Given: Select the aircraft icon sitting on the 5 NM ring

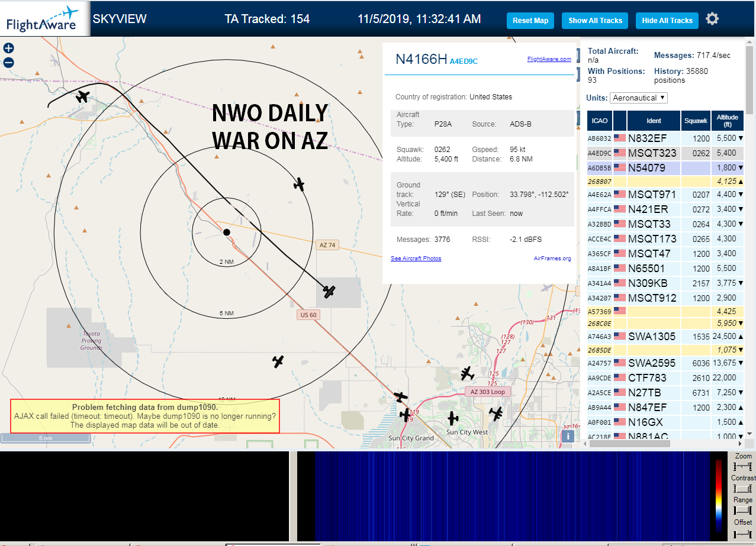Looking at the screenshot, I should (x=300, y=185).
